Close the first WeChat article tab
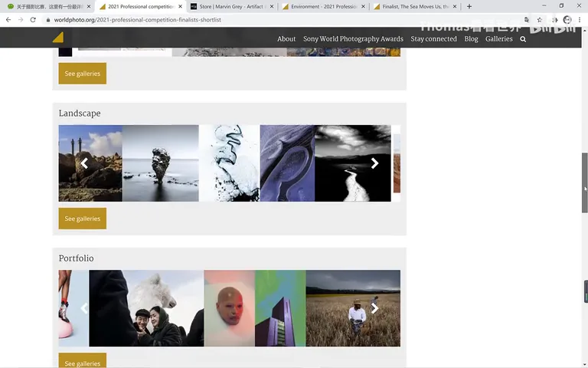The image size is (588, 368). pos(89,6)
